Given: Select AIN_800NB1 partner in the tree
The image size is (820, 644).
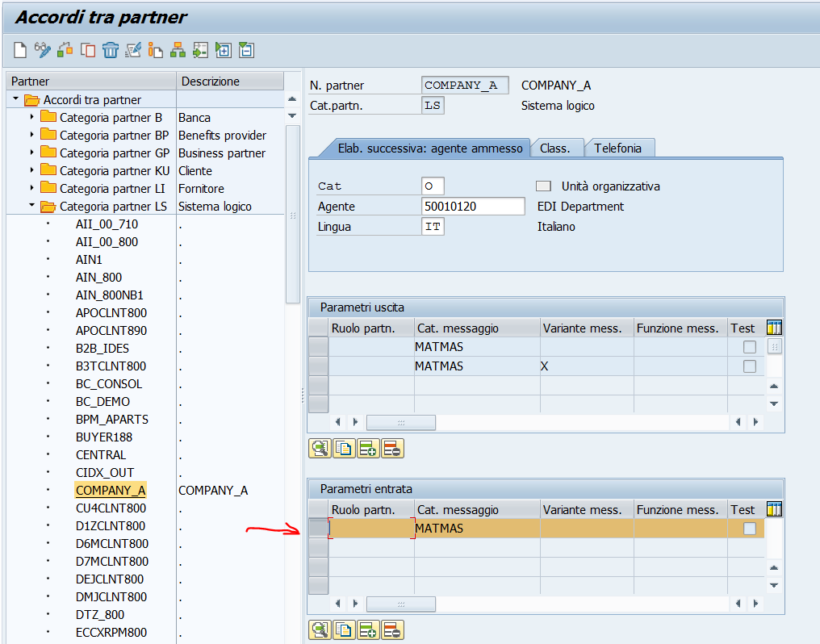Looking at the screenshot, I should tap(109, 295).
